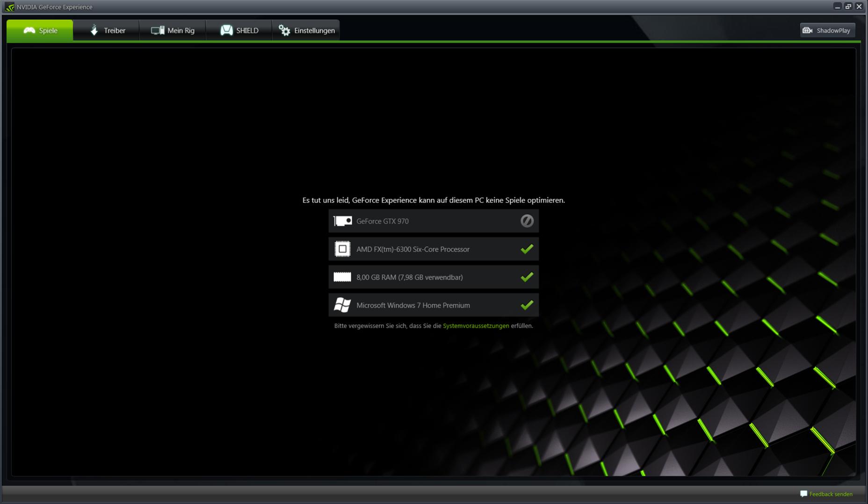Open ShadowPlay from the top-right button

coord(827,30)
